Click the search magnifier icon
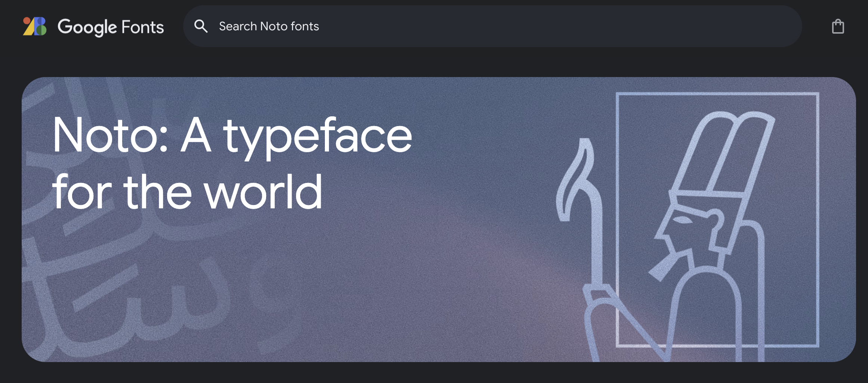This screenshot has width=868, height=383. pyautogui.click(x=201, y=26)
